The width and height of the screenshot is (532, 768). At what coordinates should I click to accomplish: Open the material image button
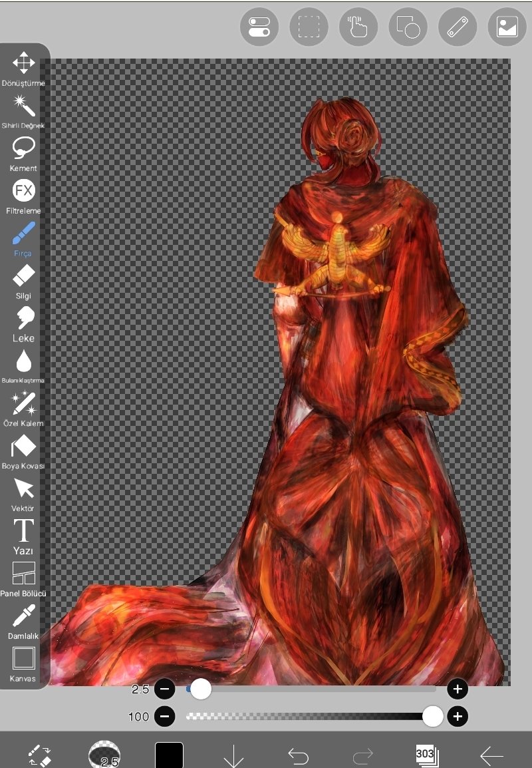pyautogui.click(x=507, y=27)
